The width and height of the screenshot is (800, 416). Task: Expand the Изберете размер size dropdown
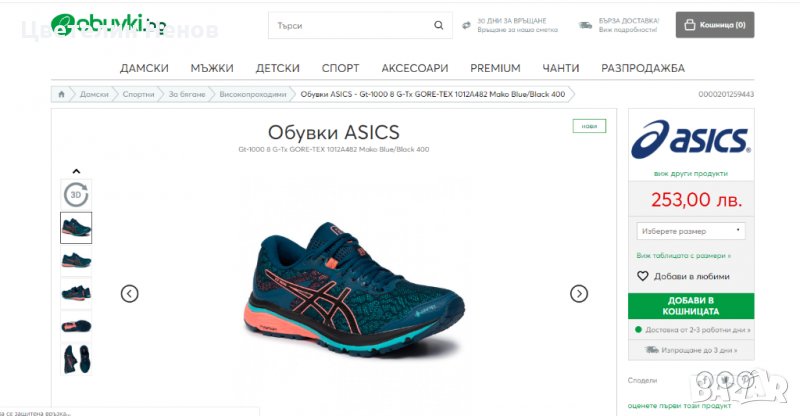coord(691,231)
